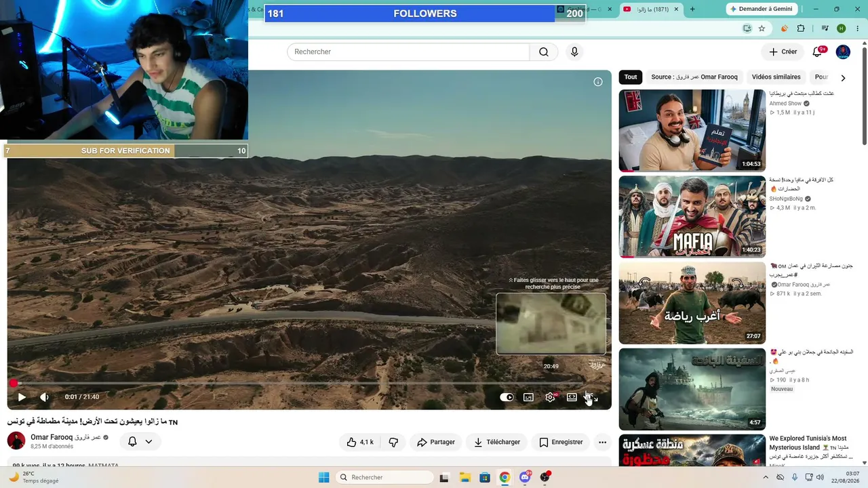Open Discord from the taskbar
Screen dimensions: 868x488
coord(525,477)
